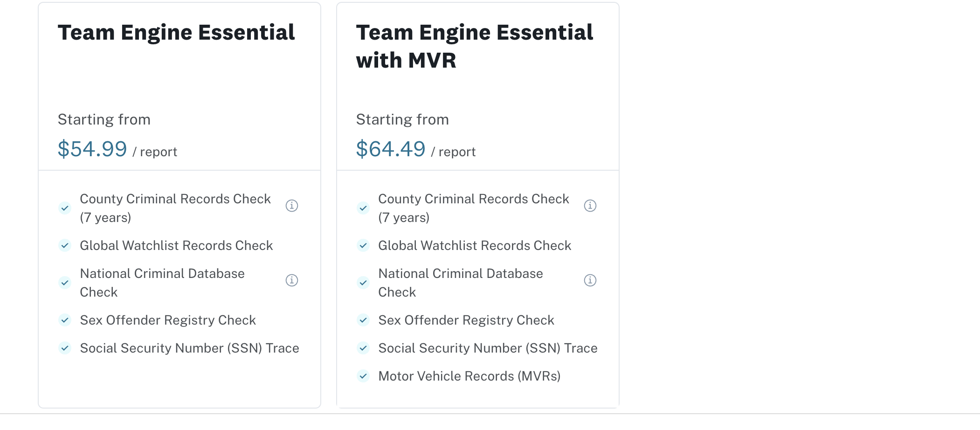Click Sex Offender Registry Check text in MVR card

coord(466,320)
